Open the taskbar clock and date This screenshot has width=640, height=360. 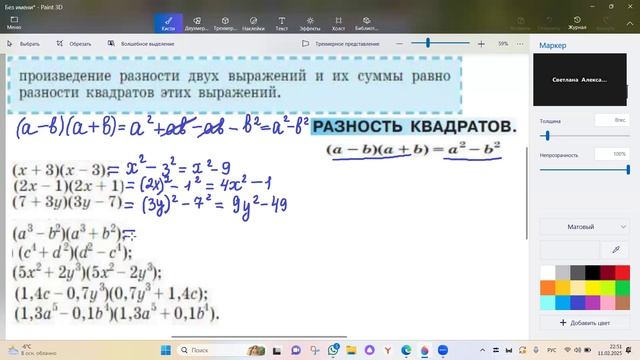tap(610, 350)
